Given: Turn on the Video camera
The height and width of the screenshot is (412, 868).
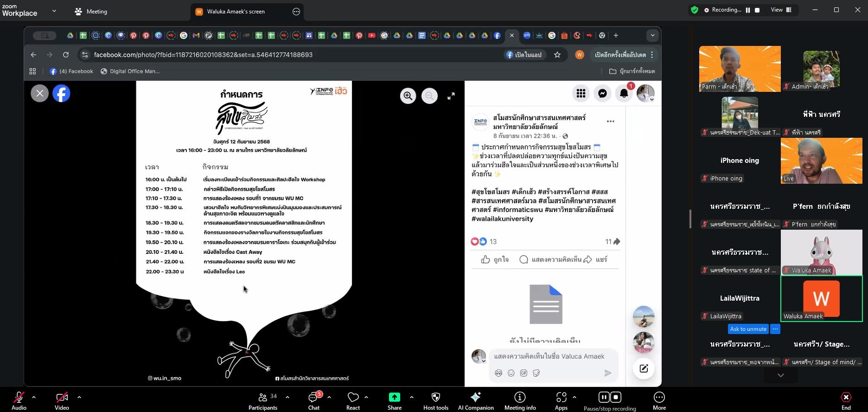Looking at the screenshot, I should pos(62,401).
